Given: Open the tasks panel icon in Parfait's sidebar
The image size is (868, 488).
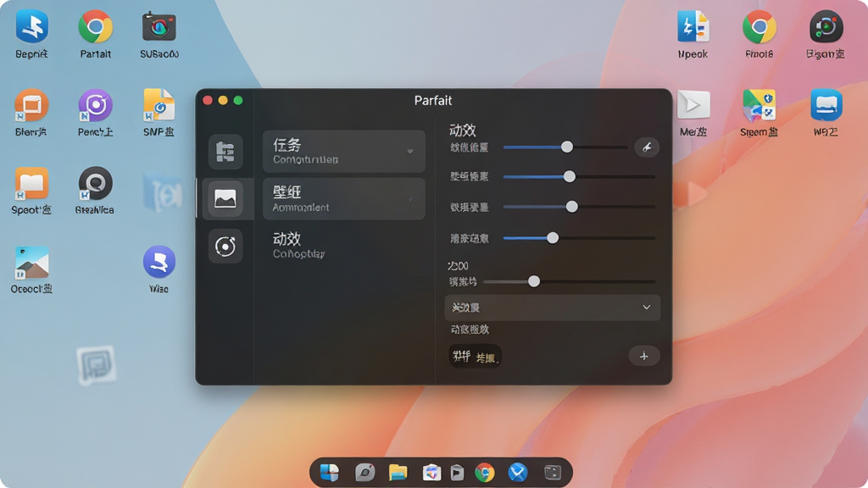Looking at the screenshot, I should point(225,152).
